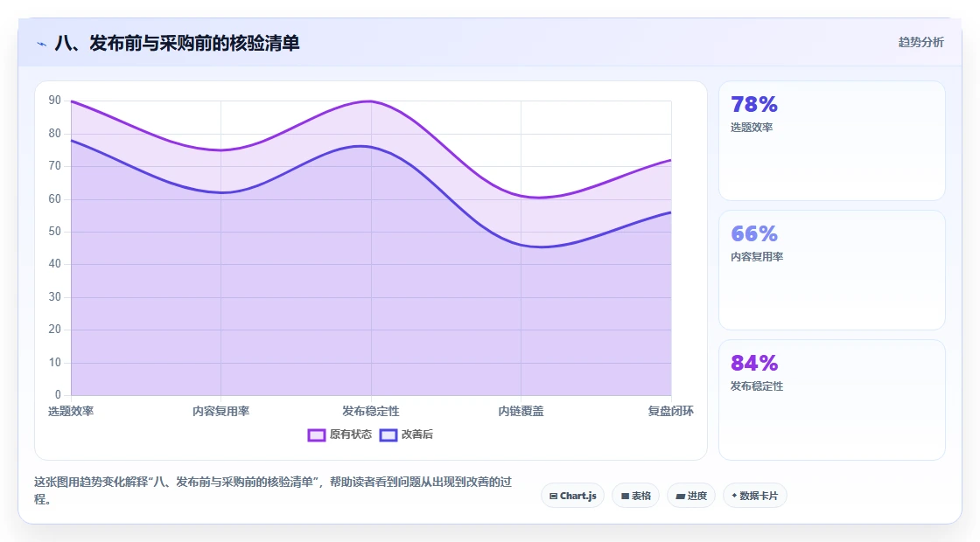Click the 选题效率 caption in the first card

(x=752, y=128)
